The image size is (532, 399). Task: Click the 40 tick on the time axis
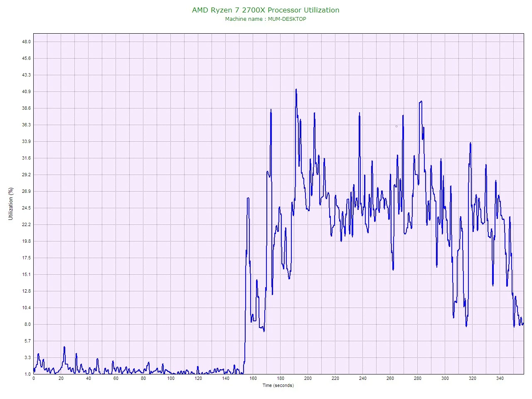tap(89, 378)
